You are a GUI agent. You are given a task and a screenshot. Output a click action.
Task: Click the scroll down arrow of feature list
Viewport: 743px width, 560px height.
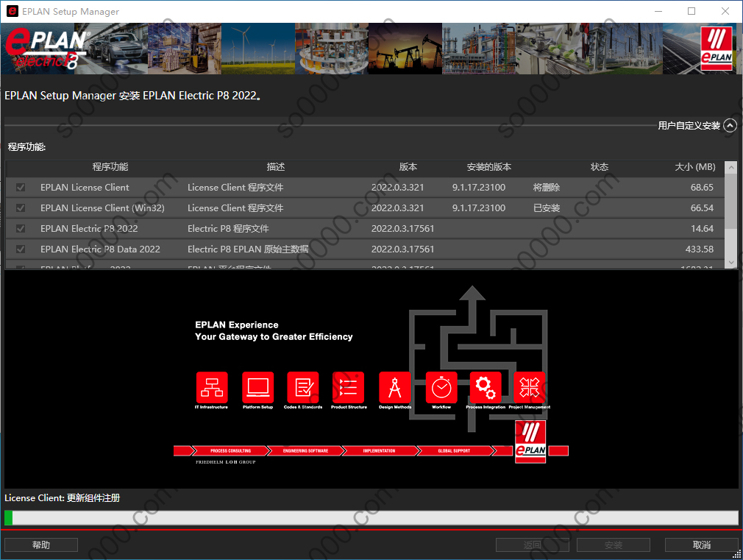pos(731,262)
